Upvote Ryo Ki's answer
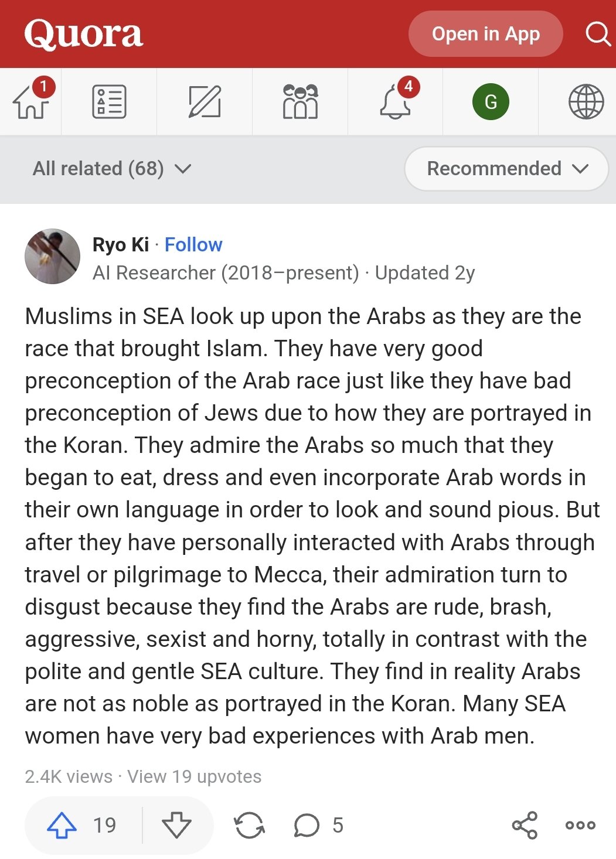The width and height of the screenshot is (616, 859). pyautogui.click(x=83, y=825)
